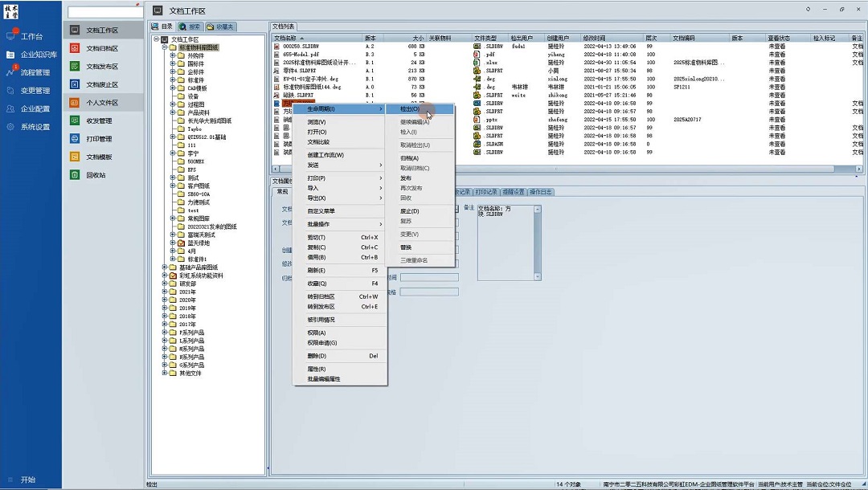Screen dimensions: 868x490
Task: Click the pdf file type icon of 655-Model.pdf
Action: click(x=477, y=54)
